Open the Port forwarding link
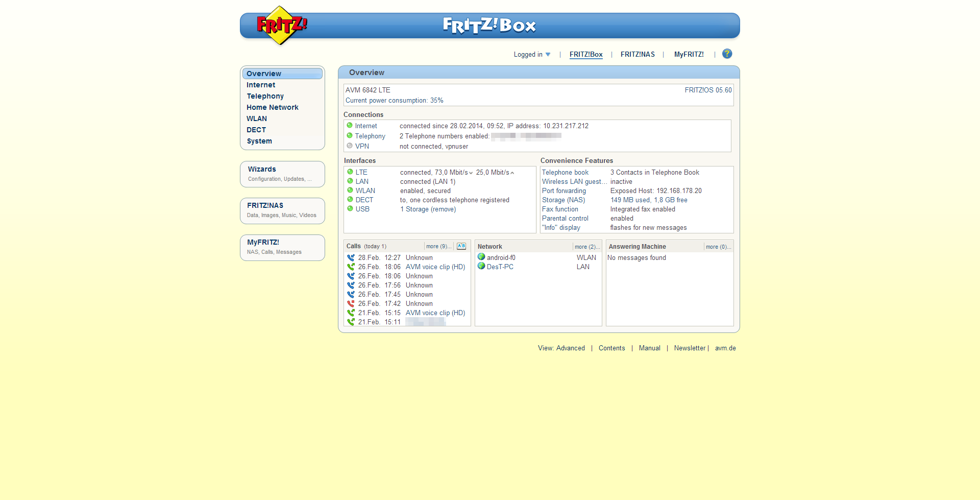 [564, 191]
